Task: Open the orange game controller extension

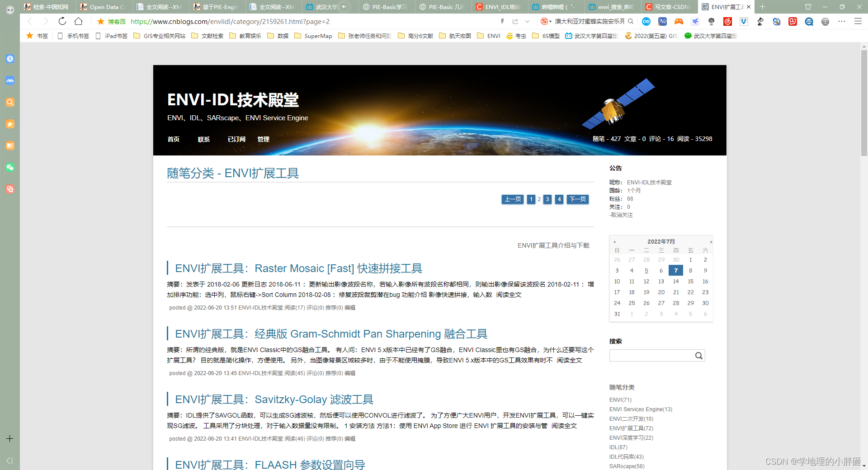Action: 679,21
